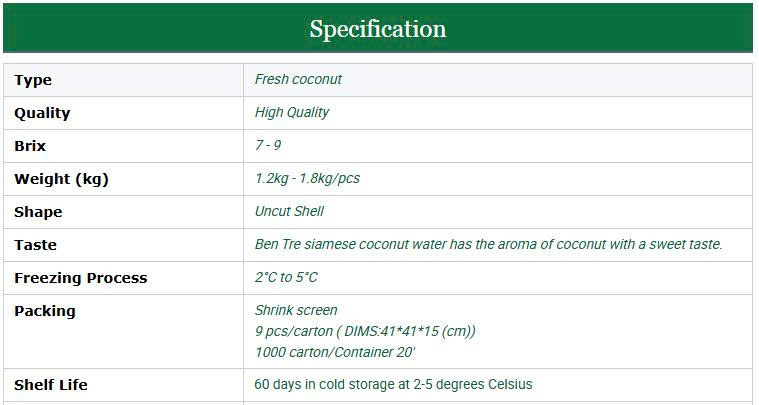
Task: Click the 'Uncut Shell' value
Action: click(x=289, y=211)
